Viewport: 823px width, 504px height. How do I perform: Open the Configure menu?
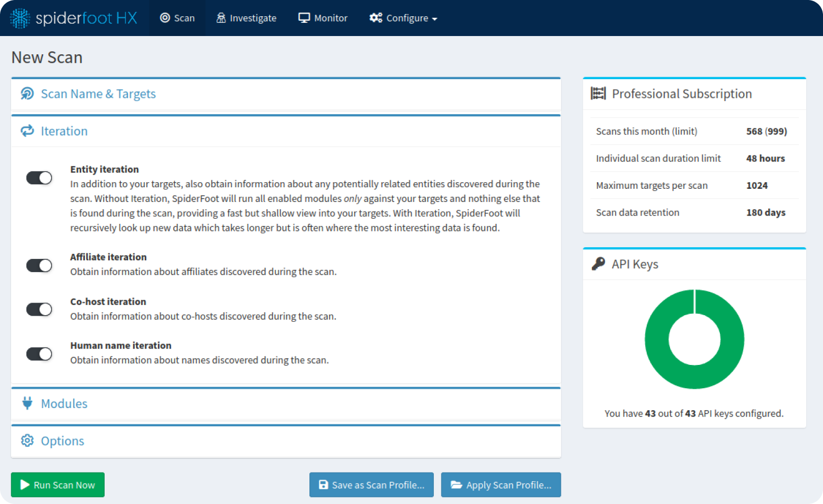[x=403, y=18]
